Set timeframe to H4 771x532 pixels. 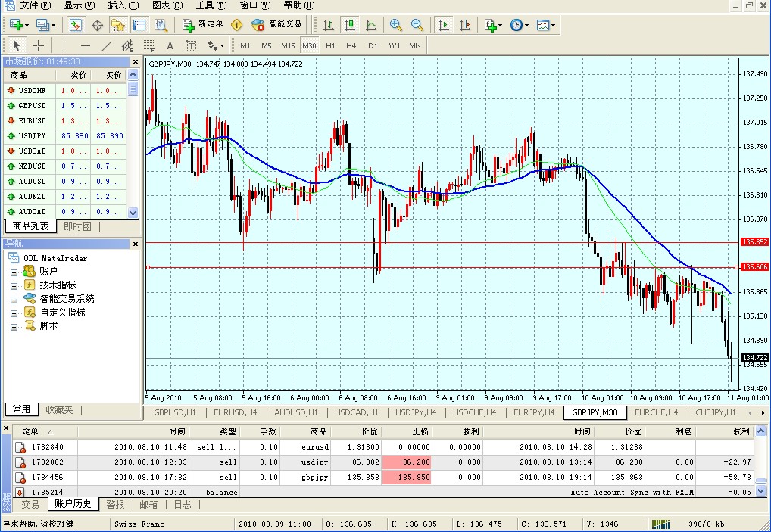point(351,45)
